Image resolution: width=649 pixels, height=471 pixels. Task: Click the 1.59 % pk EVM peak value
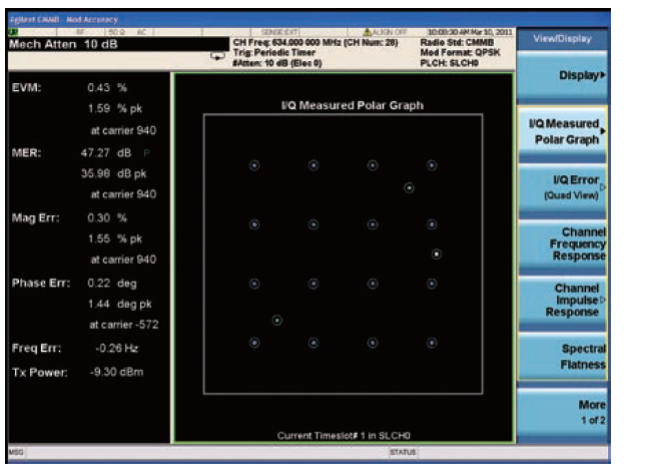115,109
